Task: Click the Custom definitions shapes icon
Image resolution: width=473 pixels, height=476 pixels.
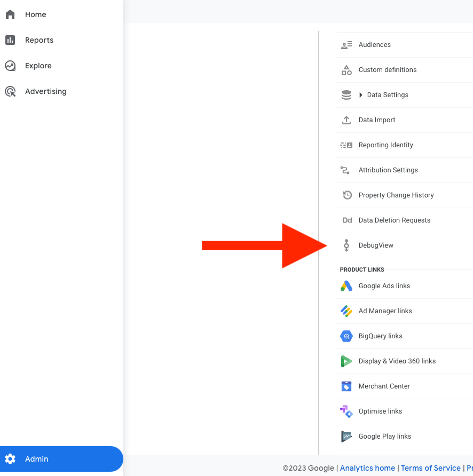Action: [x=346, y=70]
